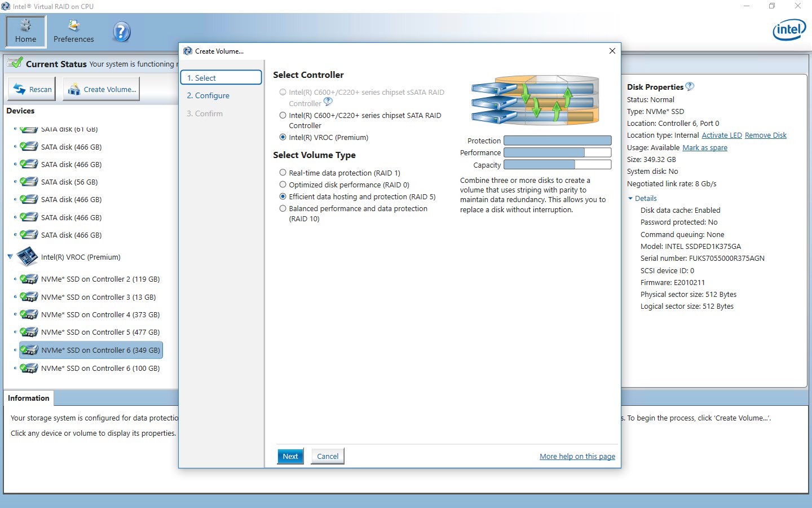Viewport: 812px width, 508px height.
Task: Click the RAID 5 striping illustration
Action: pos(535,99)
